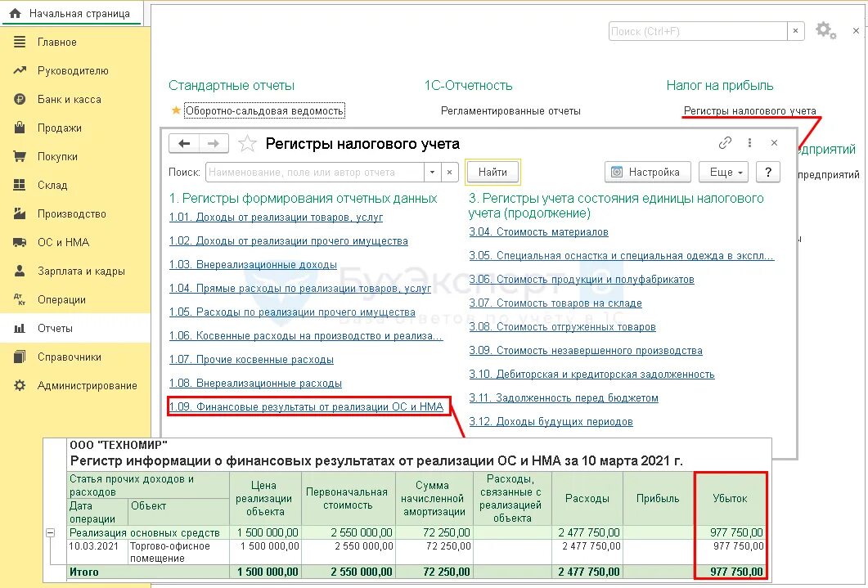Open 3.04 Стоимость материалов register

click(x=538, y=231)
